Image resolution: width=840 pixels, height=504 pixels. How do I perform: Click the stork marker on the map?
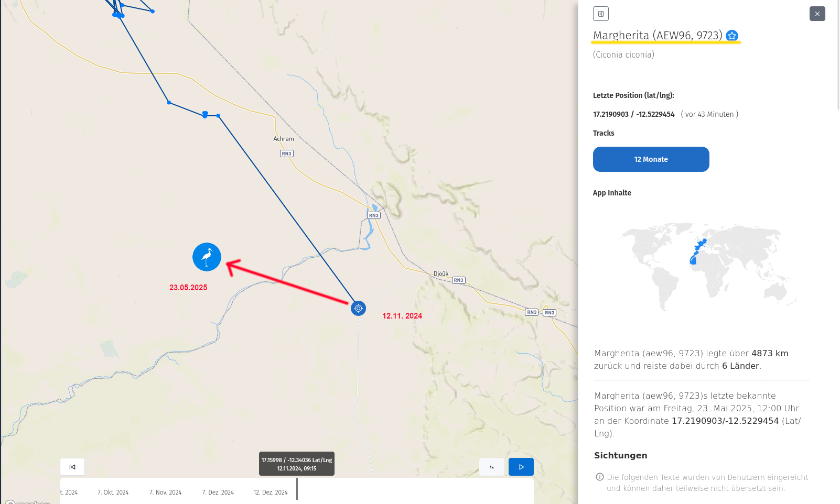[207, 257]
